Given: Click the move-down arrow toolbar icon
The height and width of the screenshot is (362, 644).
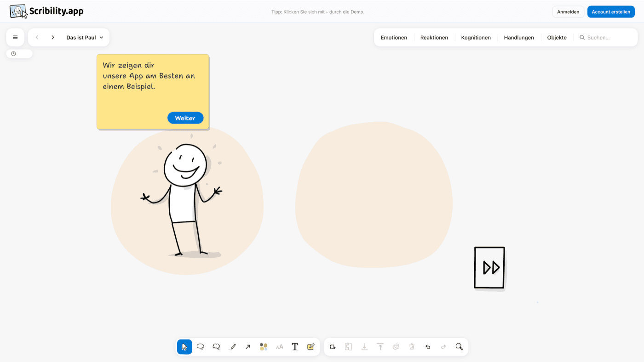Looking at the screenshot, I should [364, 347].
